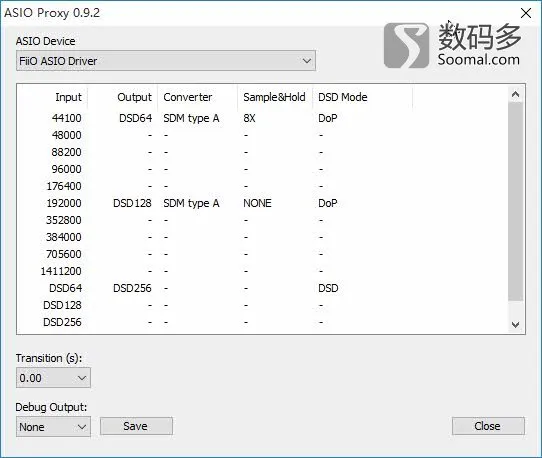
Task: Click the Save button
Action: 136,426
